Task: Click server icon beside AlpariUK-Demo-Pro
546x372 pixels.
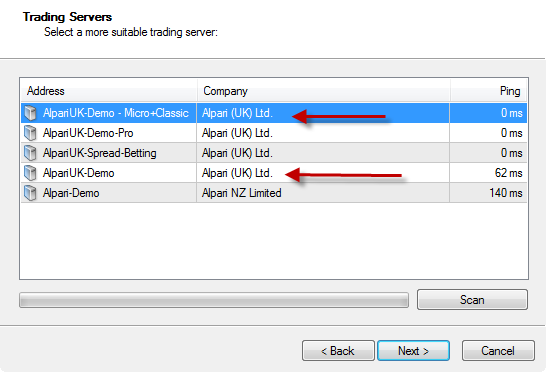Action: 31,133
